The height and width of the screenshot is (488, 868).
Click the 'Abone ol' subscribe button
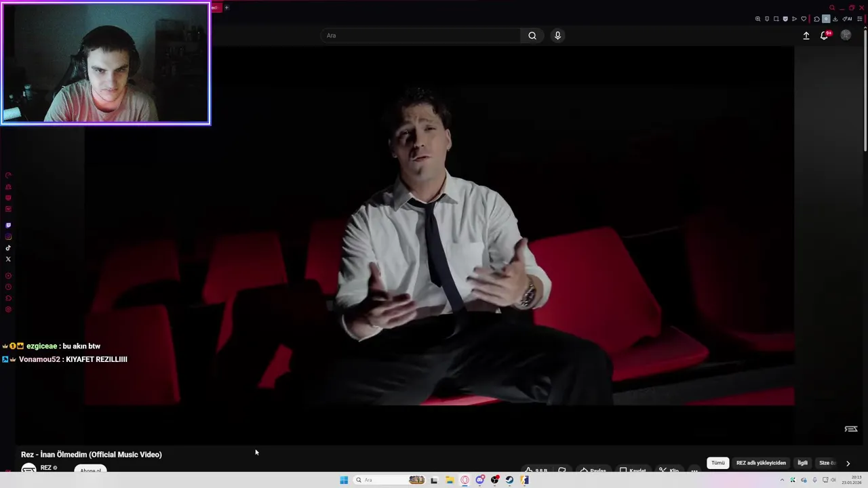click(x=91, y=469)
